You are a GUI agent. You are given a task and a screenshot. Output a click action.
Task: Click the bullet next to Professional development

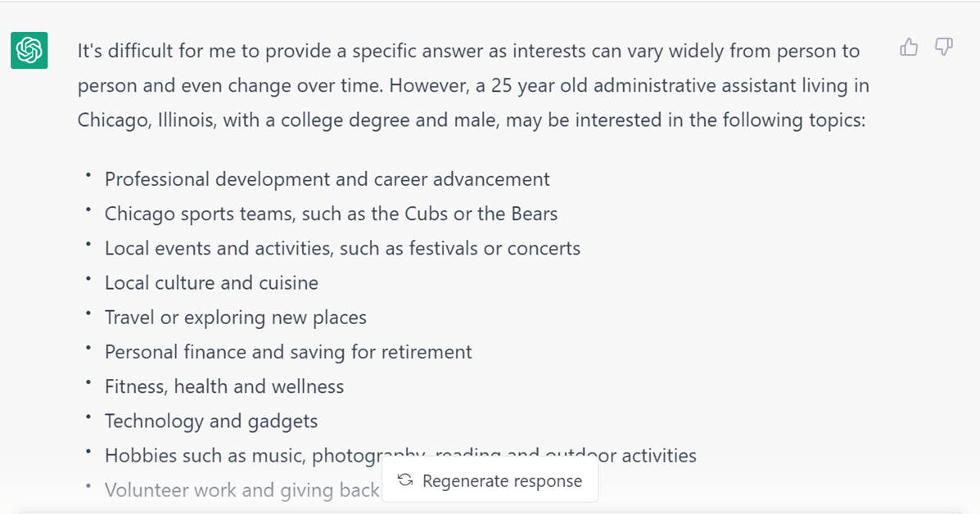[x=90, y=174]
